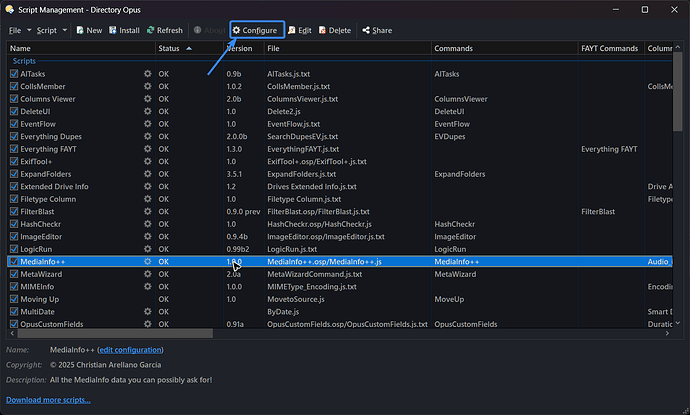
Task: Select the MIMEType_Encoding.js.txt file cell
Action: pyautogui.click(x=312, y=287)
